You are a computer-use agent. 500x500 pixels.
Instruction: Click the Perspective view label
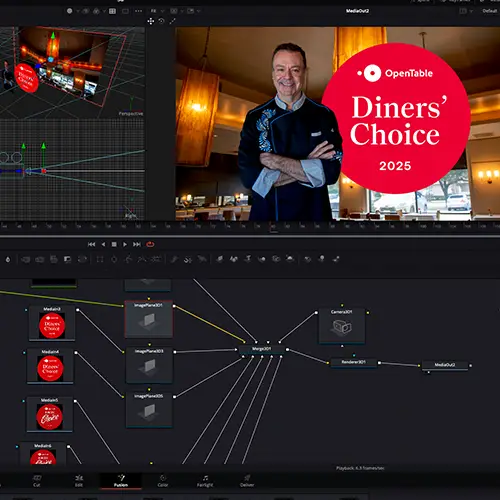coord(131,114)
